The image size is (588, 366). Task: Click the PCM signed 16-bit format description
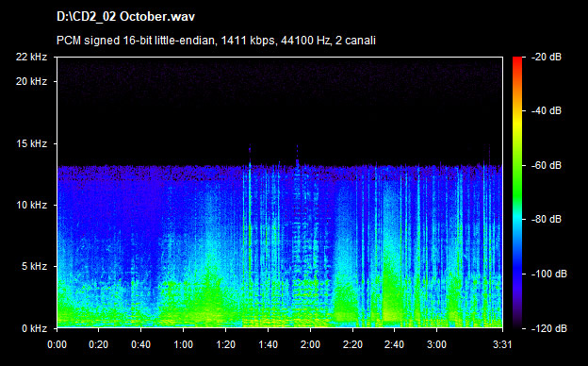click(x=216, y=41)
